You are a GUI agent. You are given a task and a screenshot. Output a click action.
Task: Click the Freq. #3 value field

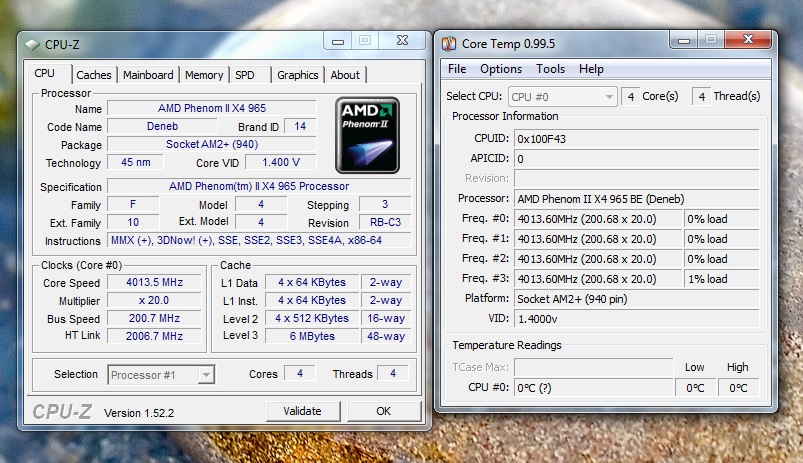click(598, 279)
